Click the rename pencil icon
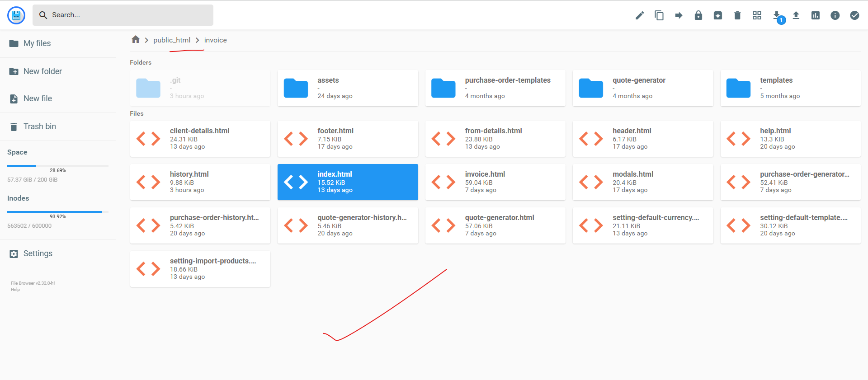 tap(639, 16)
